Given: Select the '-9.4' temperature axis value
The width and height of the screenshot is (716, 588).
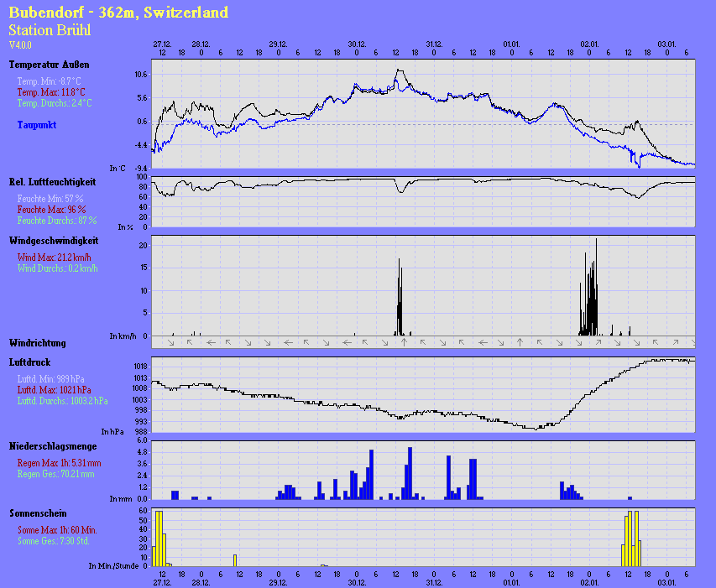Looking at the screenshot, I should 142,169.
